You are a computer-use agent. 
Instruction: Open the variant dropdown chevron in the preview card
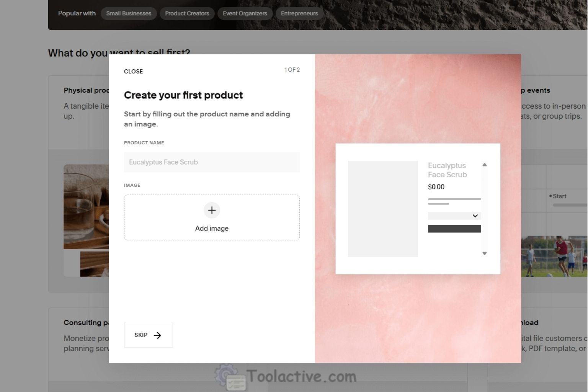(475, 216)
